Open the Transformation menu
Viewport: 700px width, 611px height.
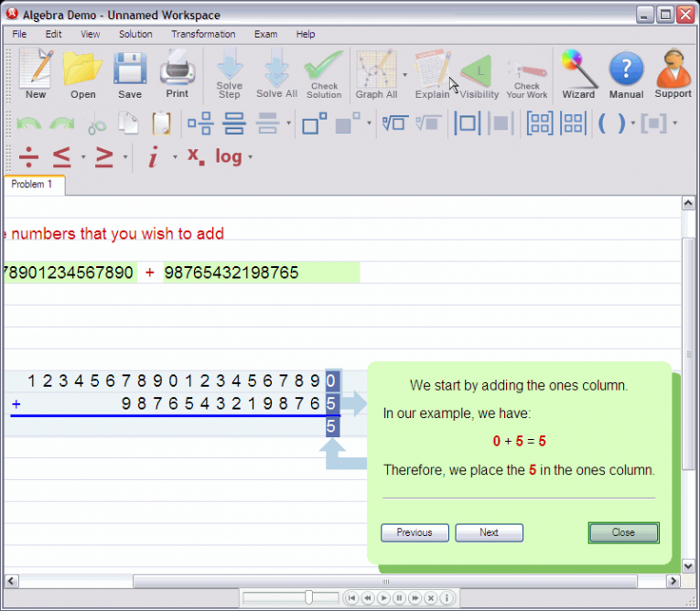203,34
